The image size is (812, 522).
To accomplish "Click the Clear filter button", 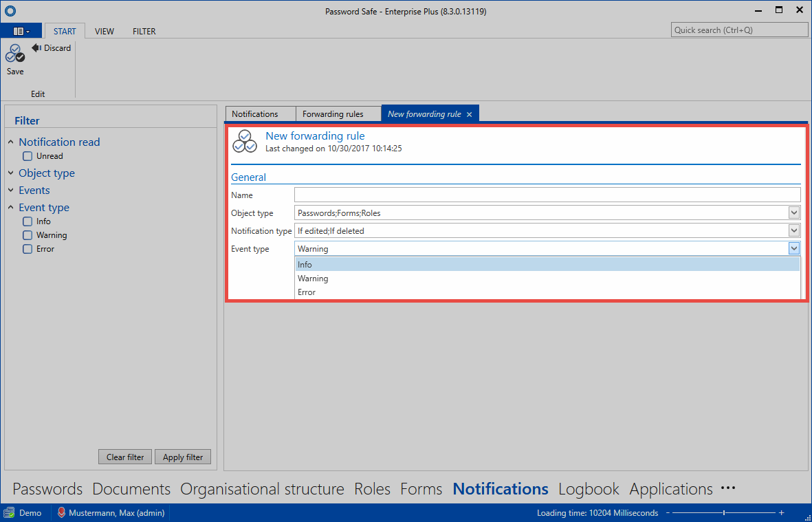I will pyautogui.click(x=125, y=457).
